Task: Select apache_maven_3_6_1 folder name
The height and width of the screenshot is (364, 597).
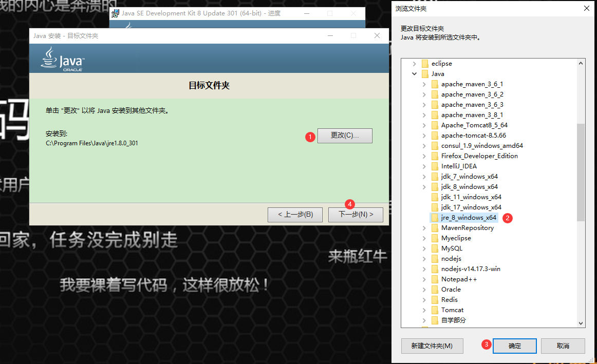Action: point(472,84)
